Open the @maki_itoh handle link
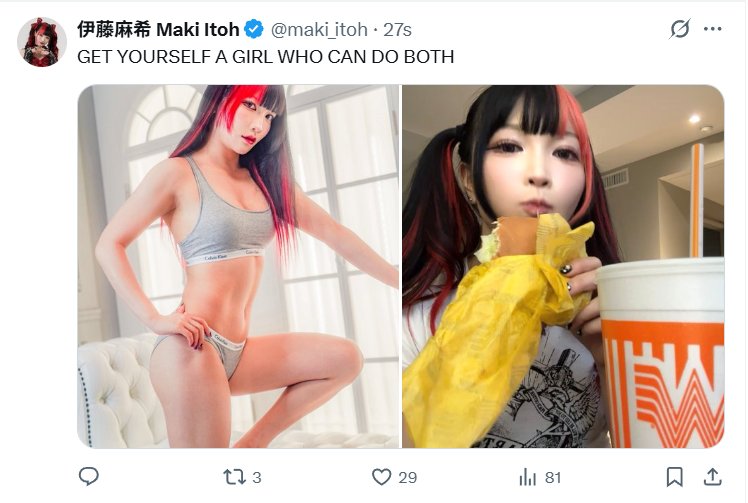Image resolution: width=748 pixels, height=503 pixels. [319, 30]
